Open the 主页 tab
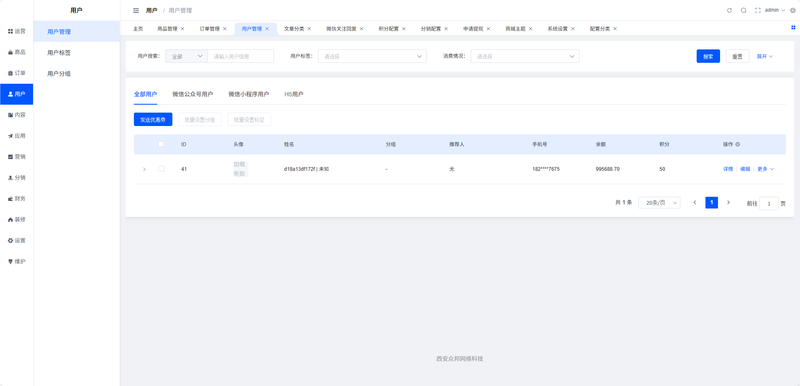 pos(138,29)
